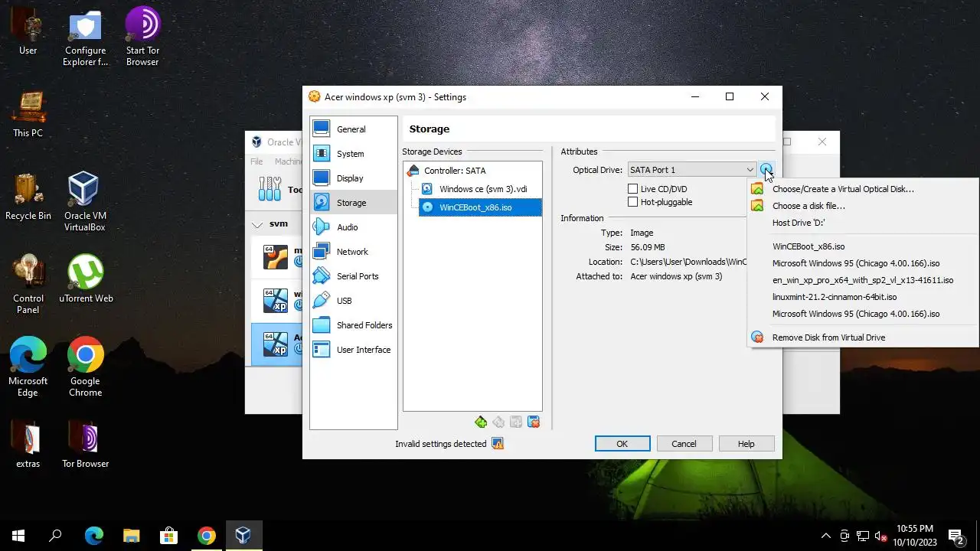980x551 pixels.
Task: Enable the Hot-pluggable checkbox
Action: tap(632, 202)
